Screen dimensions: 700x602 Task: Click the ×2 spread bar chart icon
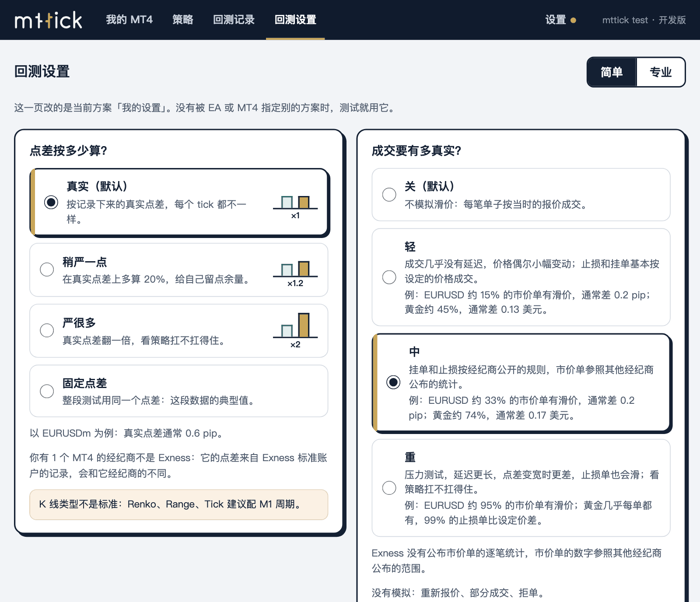pyautogui.click(x=295, y=331)
